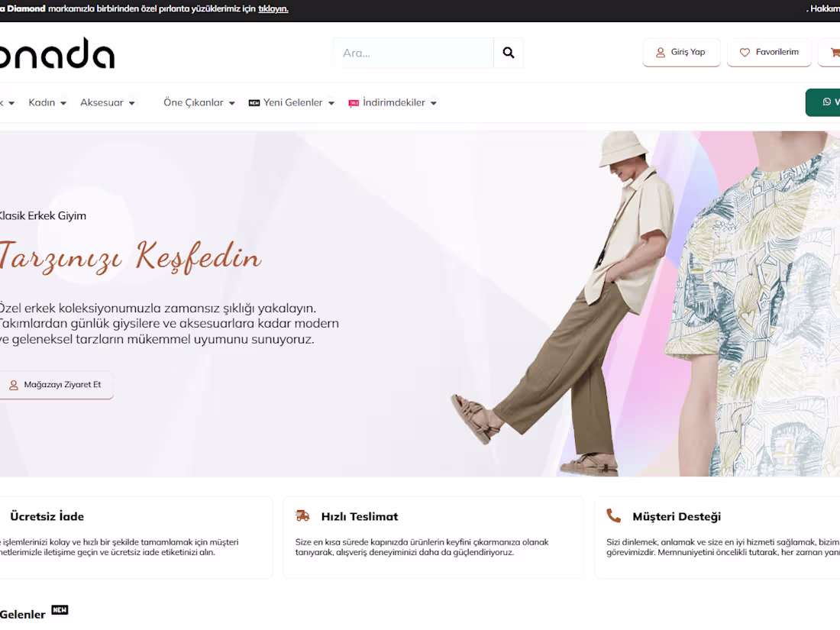Click the Diamond brand text in banner
840x630 pixels.
[x=26, y=8]
